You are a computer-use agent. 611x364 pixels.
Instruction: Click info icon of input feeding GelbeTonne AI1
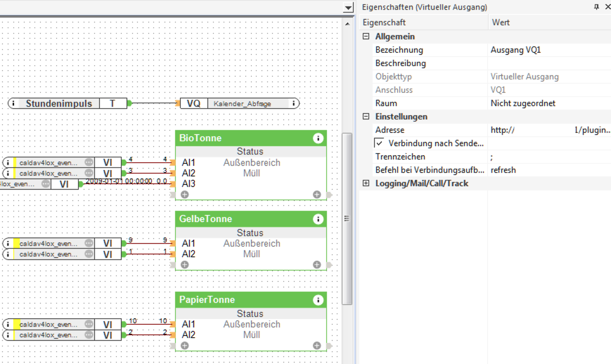(8, 243)
